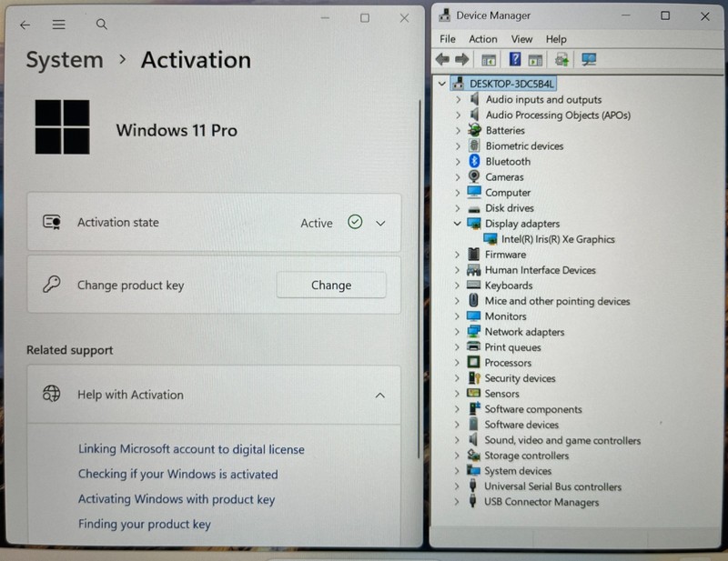Click the Processors chip icon
This screenshot has width=728, height=561.
473,362
